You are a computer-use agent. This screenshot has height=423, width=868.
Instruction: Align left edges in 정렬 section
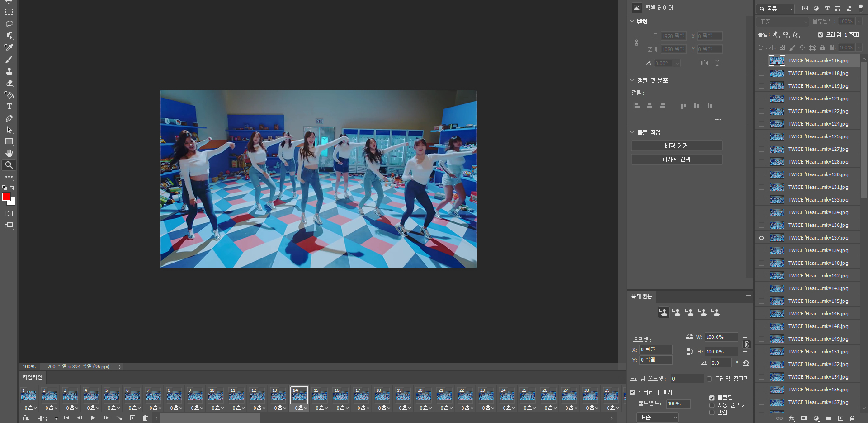point(637,106)
